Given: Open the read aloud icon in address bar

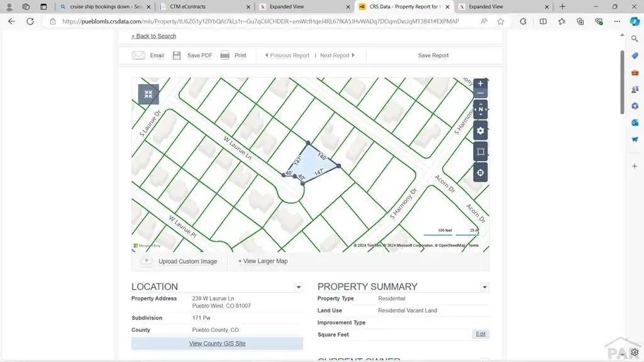Looking at the screenshot, I should (484, 21).
